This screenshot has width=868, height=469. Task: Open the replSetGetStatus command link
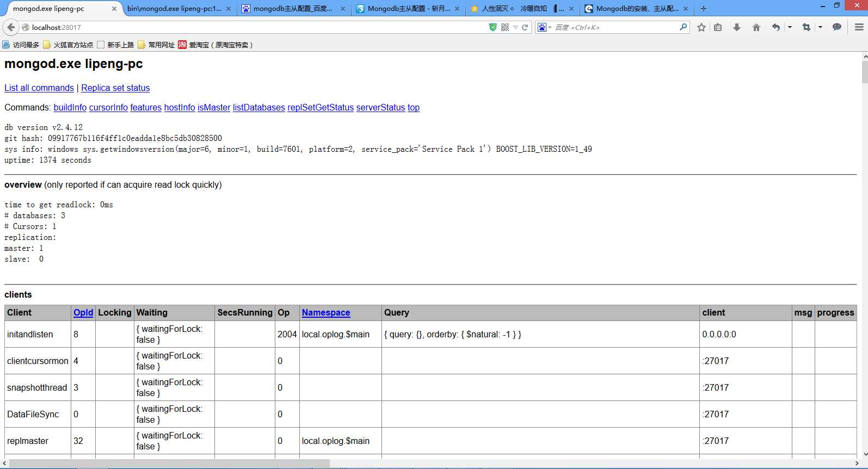pos(321,107)
